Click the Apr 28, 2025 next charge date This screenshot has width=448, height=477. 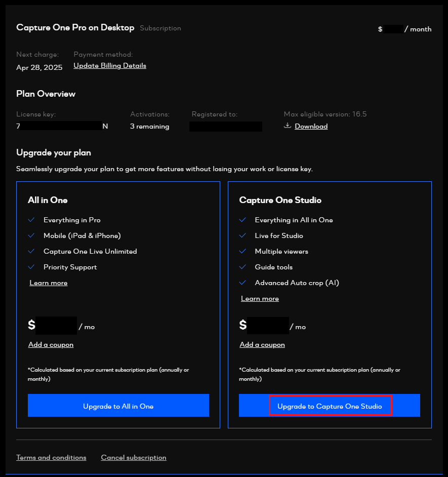click(x=39, y=67)
